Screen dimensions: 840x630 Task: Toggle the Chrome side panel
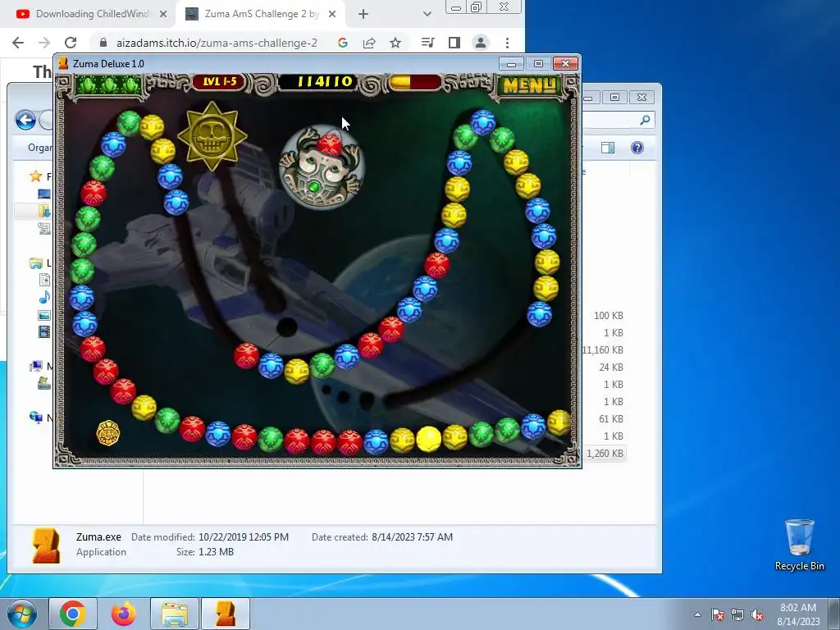454,43
